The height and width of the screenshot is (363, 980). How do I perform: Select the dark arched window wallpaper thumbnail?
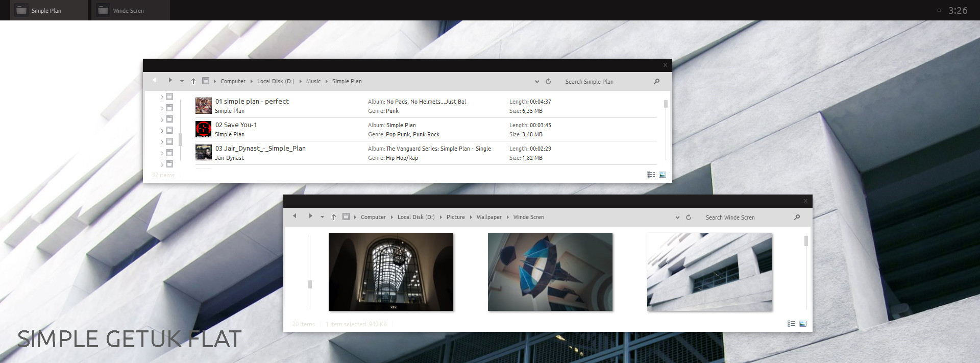391,272
